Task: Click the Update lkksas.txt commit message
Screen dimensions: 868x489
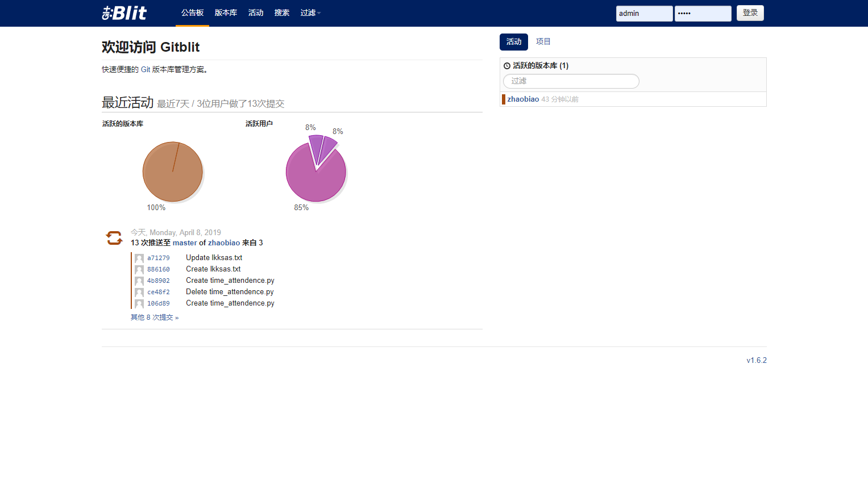Action: [214, 258]
